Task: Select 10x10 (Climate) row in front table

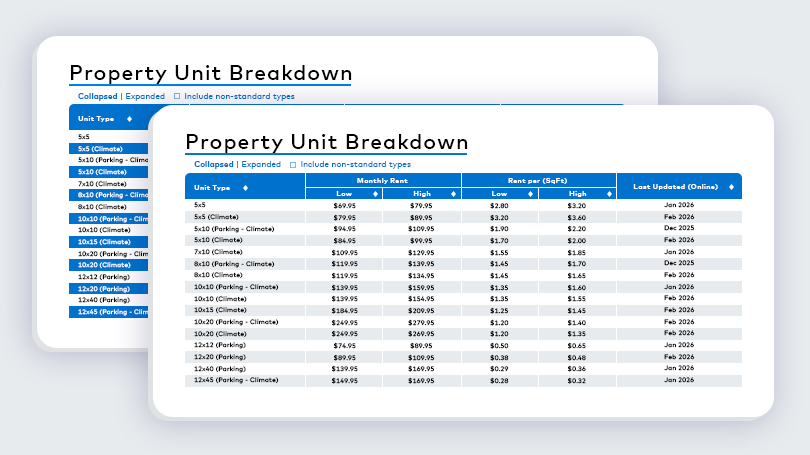Action: [x=463, y=299]
